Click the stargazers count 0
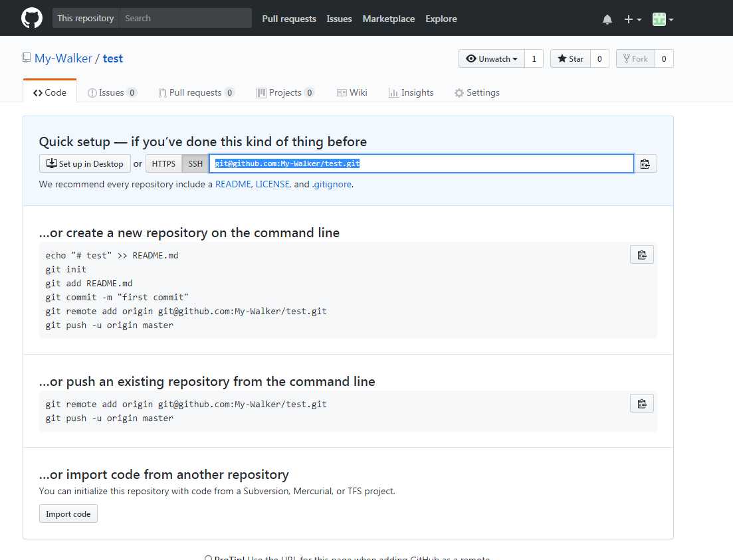The width and height of the screenshot is (733, 560). 599,59
